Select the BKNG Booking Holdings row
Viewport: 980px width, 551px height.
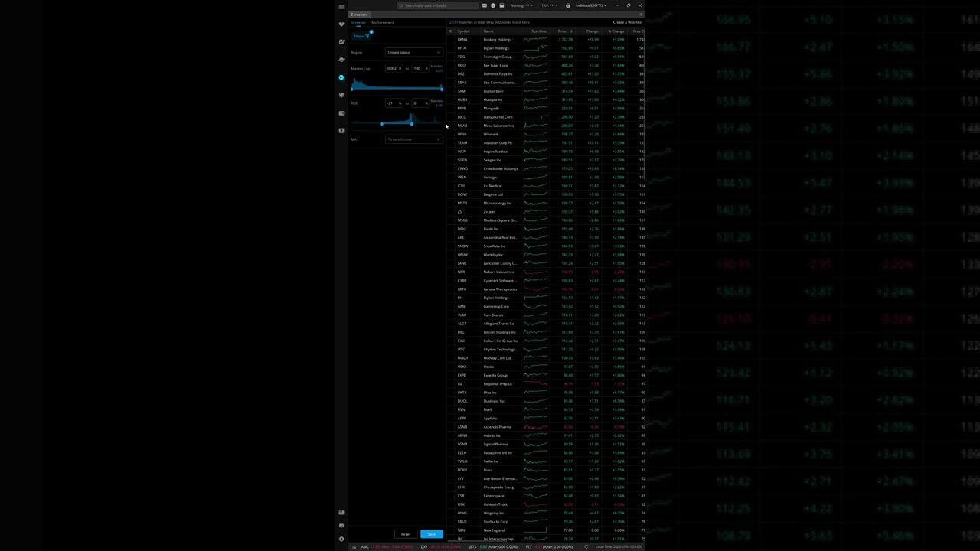(x=546, y=39)
